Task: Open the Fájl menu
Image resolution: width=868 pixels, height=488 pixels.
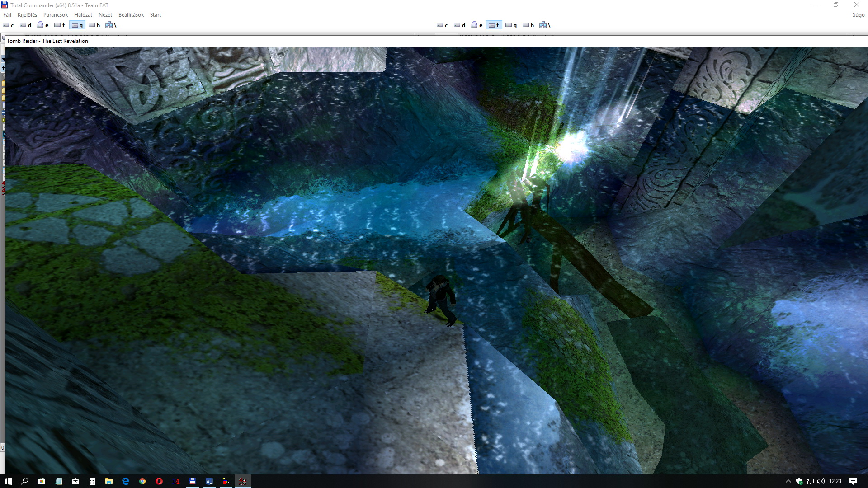Action: [x=7, y=15]
